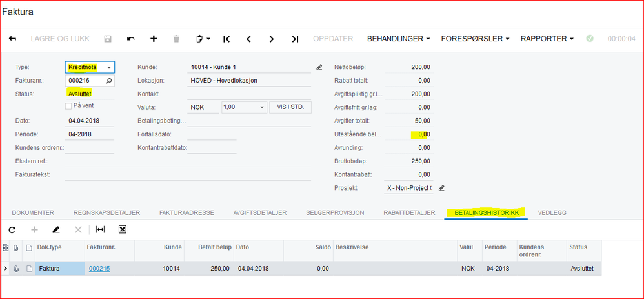Expand the Faktura row arrow
Viewport: 644px width, 299px height.
(5, 269)
